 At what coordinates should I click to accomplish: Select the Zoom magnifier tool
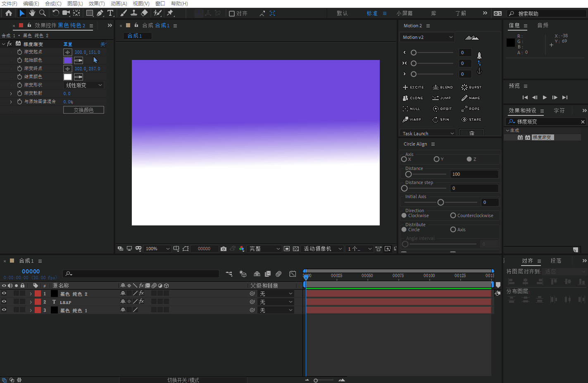[42, 13]
